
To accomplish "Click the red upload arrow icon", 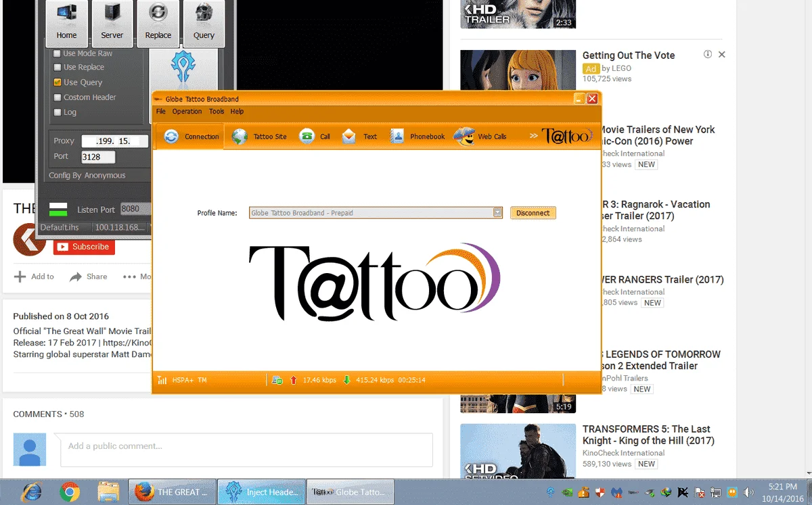I will click(293, 381).
